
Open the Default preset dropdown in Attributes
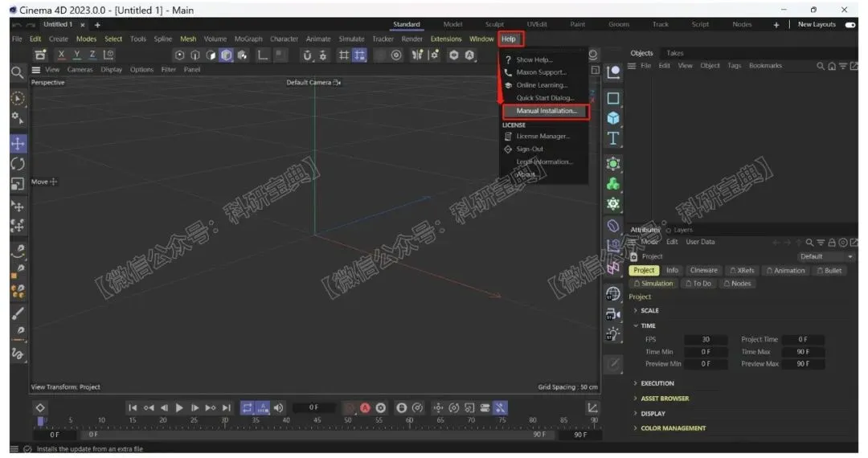tap(826, 256)
